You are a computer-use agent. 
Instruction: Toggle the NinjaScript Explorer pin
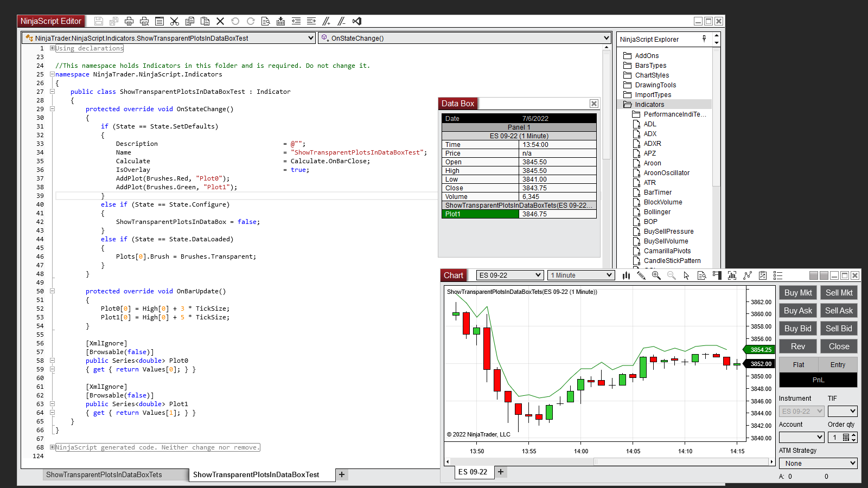pos(704,38)
